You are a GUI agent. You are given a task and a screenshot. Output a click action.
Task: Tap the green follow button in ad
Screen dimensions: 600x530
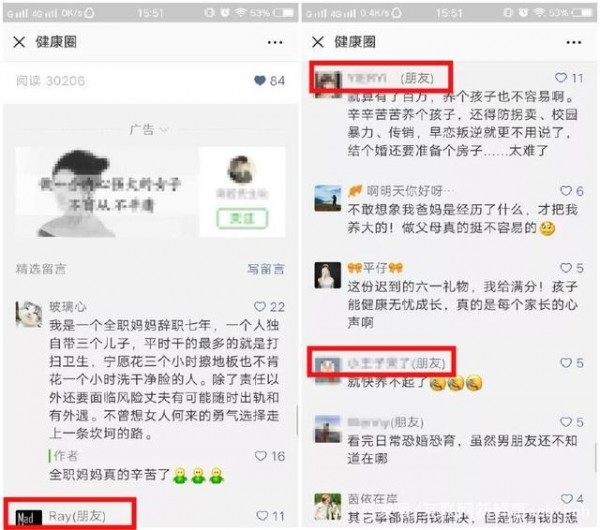tap(242, 219)
